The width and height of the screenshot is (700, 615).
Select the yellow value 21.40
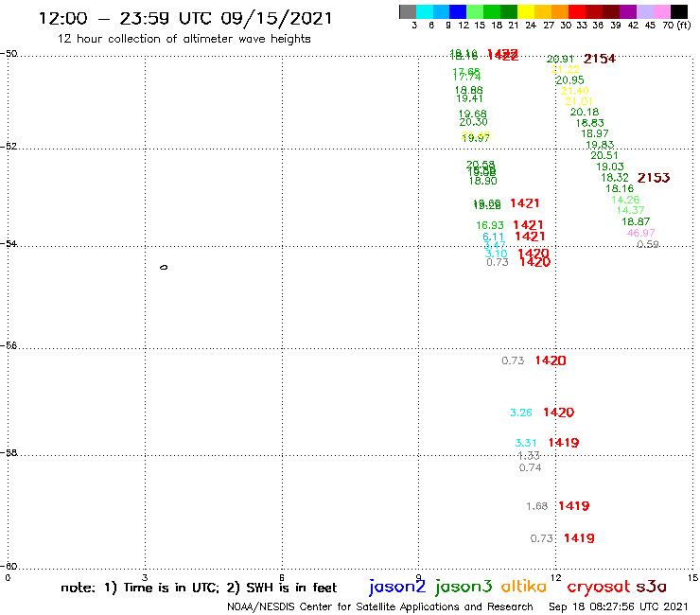pos(575,91)
